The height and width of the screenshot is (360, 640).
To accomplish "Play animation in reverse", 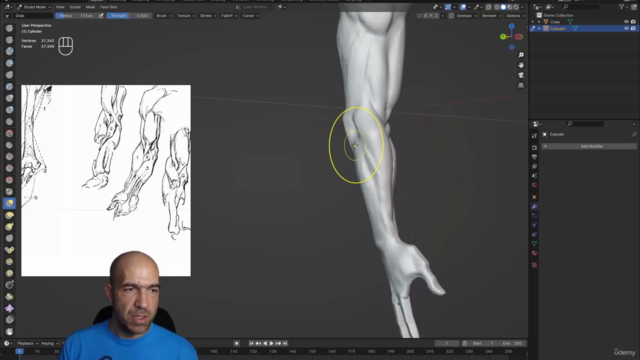I will (265, 343).
